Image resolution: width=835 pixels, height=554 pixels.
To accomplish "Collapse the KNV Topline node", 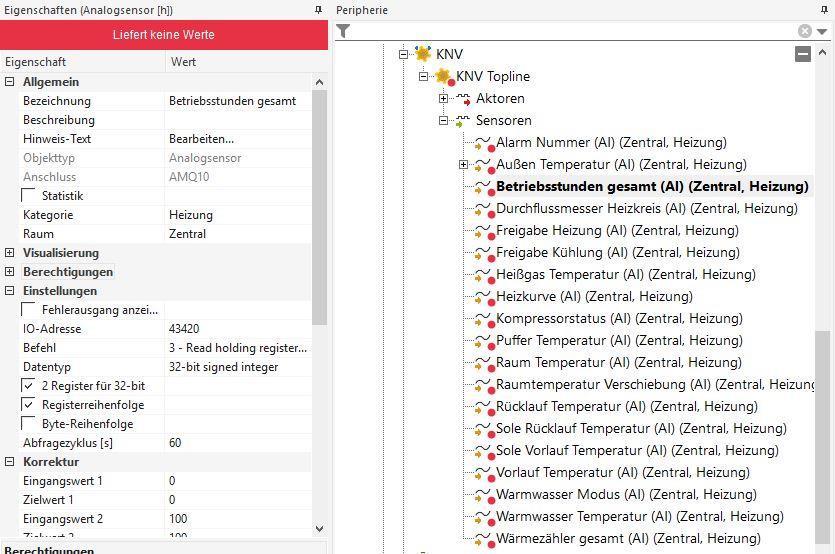I will [x=423, y=76].
